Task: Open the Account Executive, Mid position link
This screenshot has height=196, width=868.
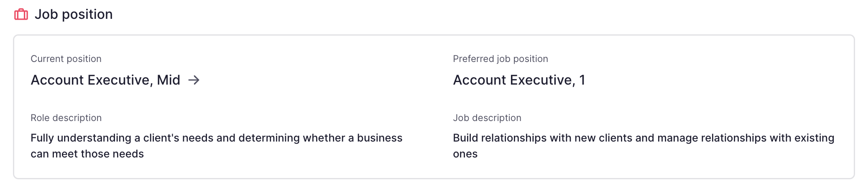Action: pyautogui.click(x=105, y=80)
